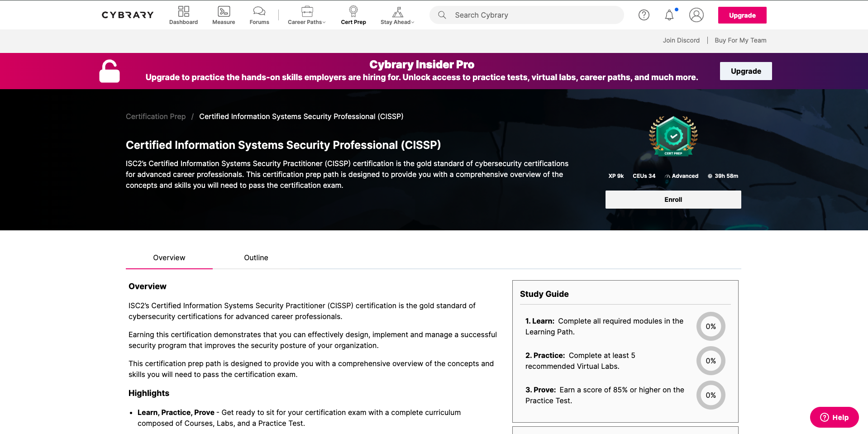Click the search magnifier icon
Viewport: 868px width, 434px height.
[442, 15]
